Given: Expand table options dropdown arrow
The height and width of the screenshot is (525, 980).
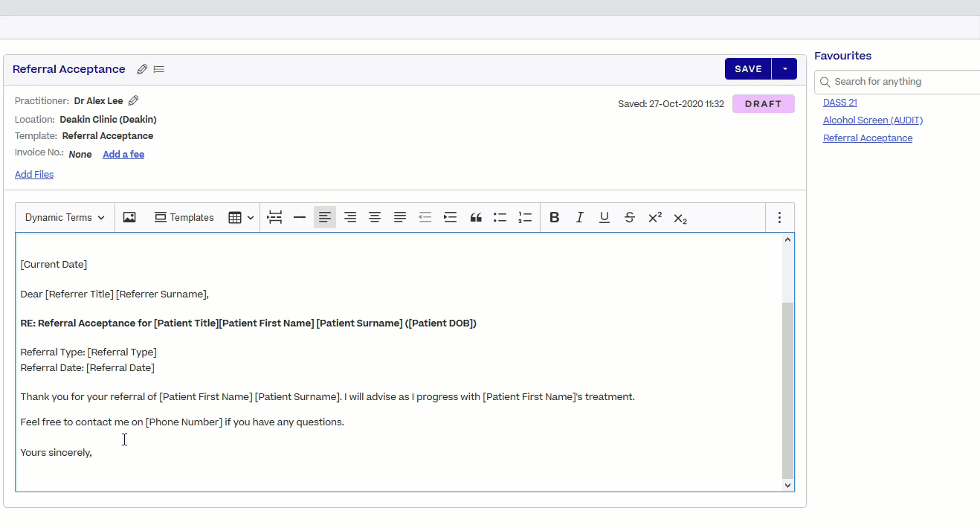Looking at the screenshot, I should click(251, 217).
